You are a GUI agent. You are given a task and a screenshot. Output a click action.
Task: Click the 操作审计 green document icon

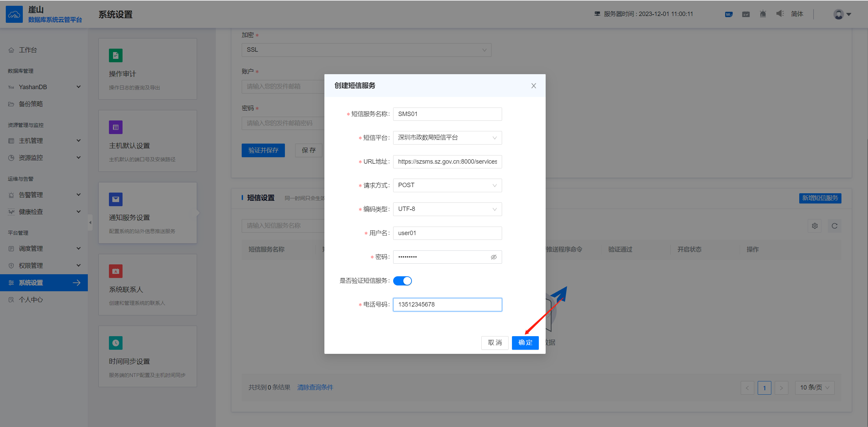[x=116, y=55]
